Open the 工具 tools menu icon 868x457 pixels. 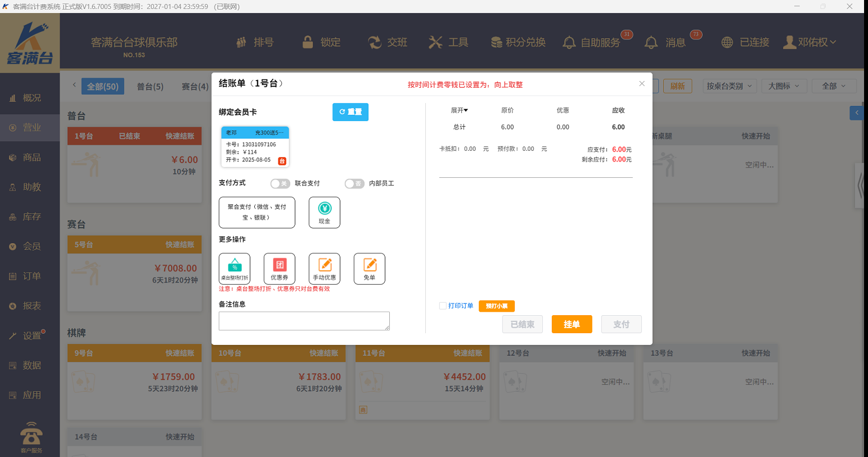[x=435, y=42]
